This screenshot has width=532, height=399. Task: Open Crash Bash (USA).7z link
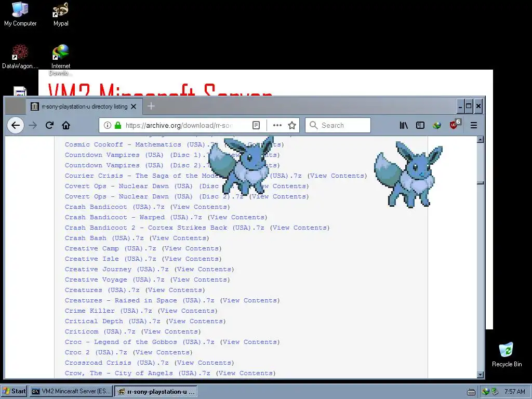coord(104,238)
